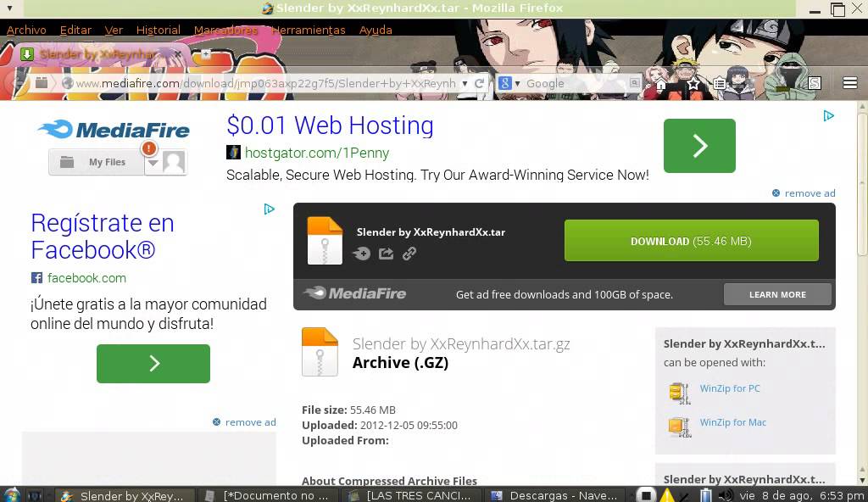Open the WinZip for PC link

[x=730, y=388]
